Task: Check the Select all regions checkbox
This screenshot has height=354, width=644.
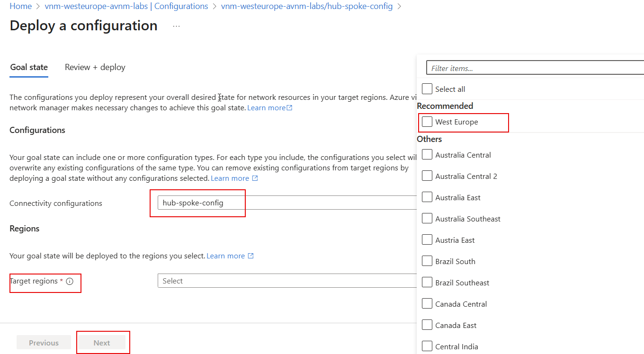Action: click(x=427, y=88)
